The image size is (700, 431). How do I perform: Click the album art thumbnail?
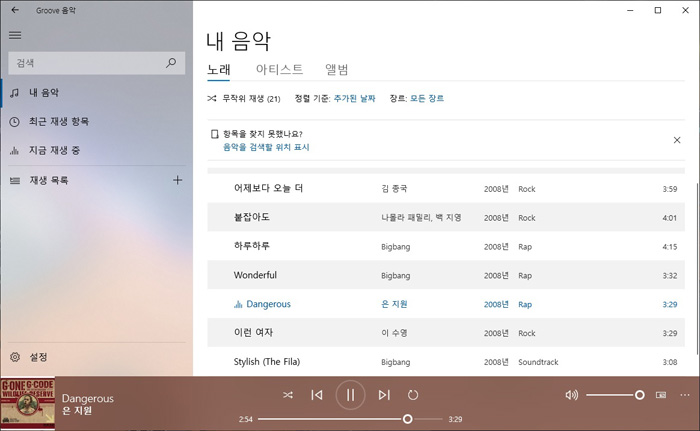pyautogui.click(x=28, y=403)
